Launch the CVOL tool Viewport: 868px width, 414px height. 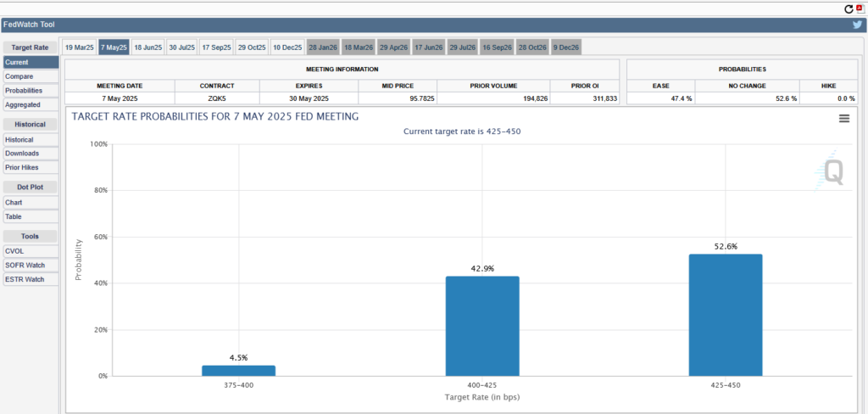31,251
